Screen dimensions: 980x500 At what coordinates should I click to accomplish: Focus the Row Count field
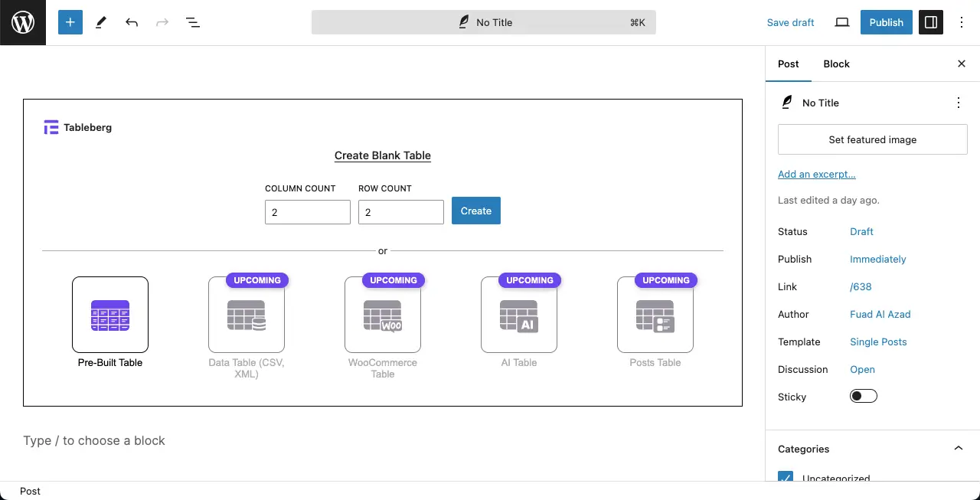pyautogui.click(x=401, y=212)
